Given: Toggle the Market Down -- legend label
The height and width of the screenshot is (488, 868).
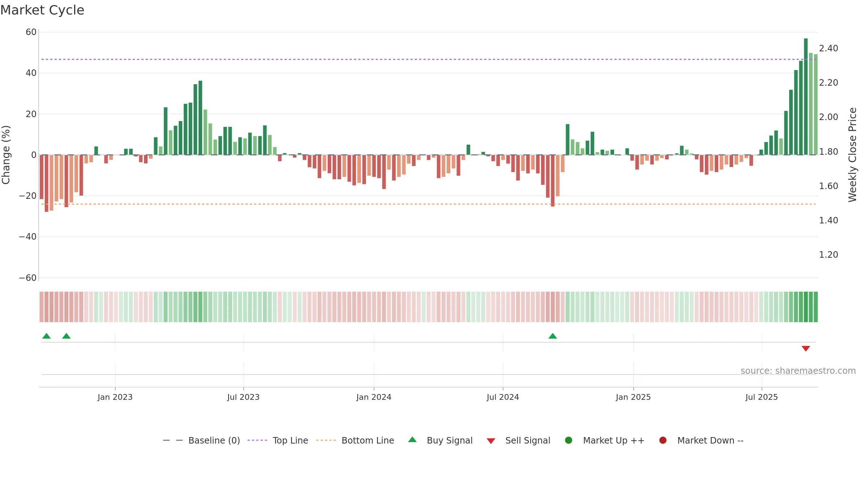Looking at the screenshot, I should (710, 440).
